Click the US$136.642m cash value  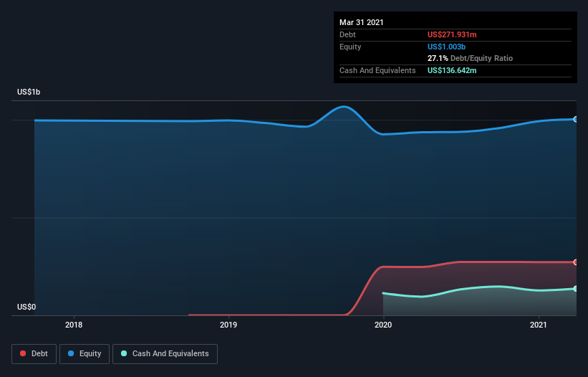click(x=452, y=70)
